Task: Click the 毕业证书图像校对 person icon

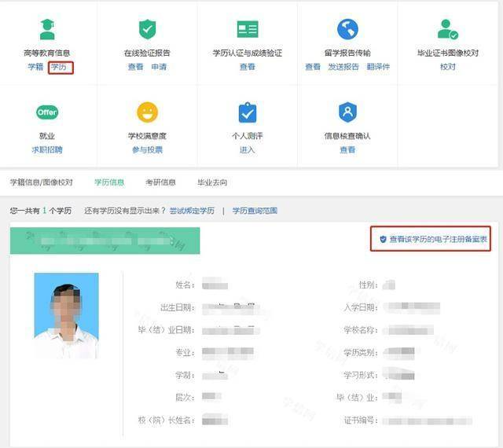Action: tap(447, 30)
